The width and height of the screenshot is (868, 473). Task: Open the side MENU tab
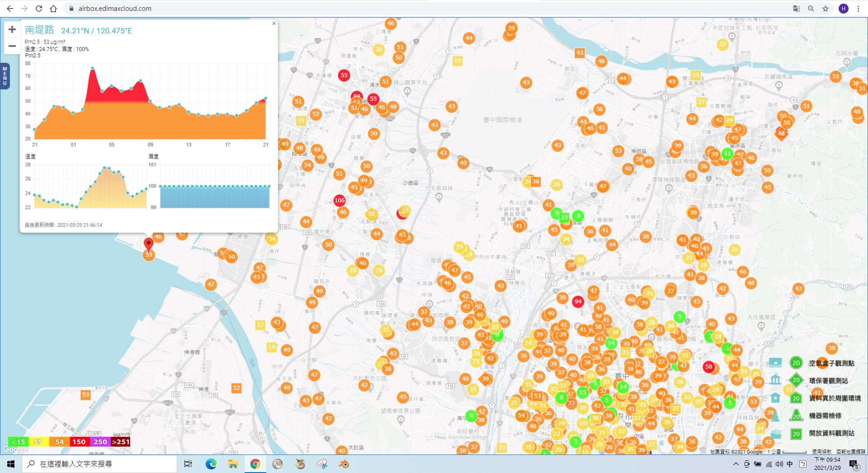5,75
